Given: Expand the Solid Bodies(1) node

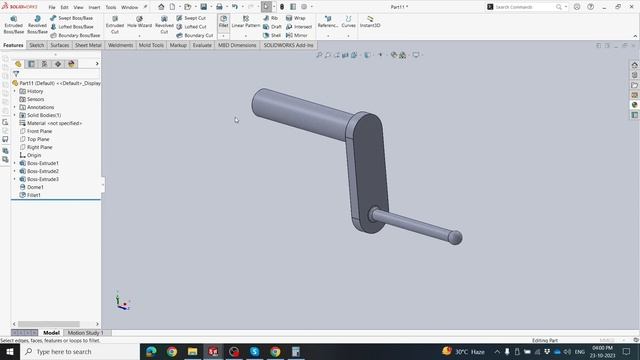Looking at the screenshot, I should pos(15,115).
